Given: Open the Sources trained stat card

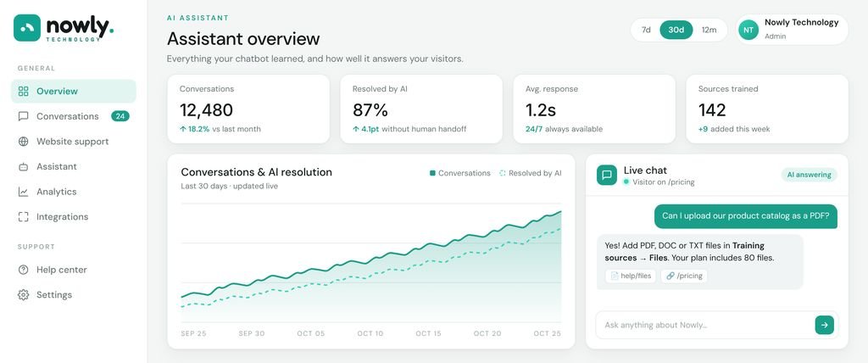Looking at the screenshot, I should coord(767,109).
